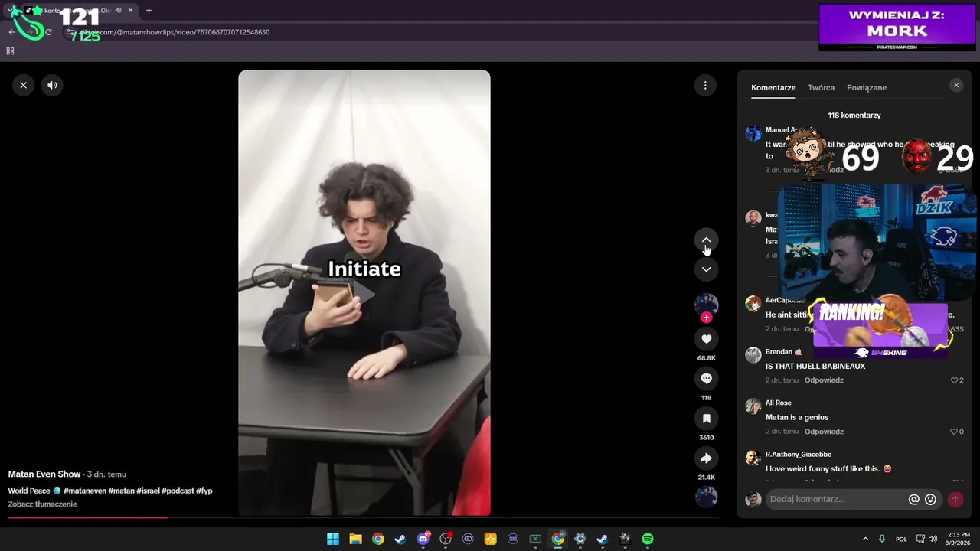Reload the page in the browser

point(48,32)
